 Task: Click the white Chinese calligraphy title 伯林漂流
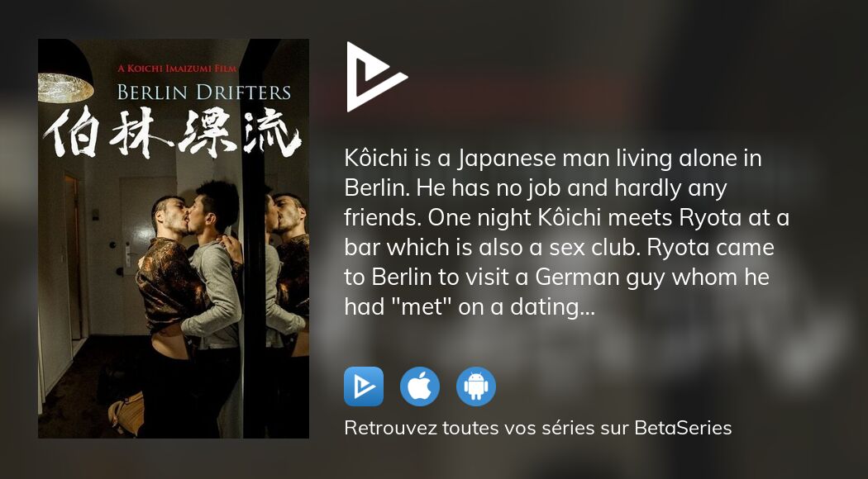pos(173,133)
